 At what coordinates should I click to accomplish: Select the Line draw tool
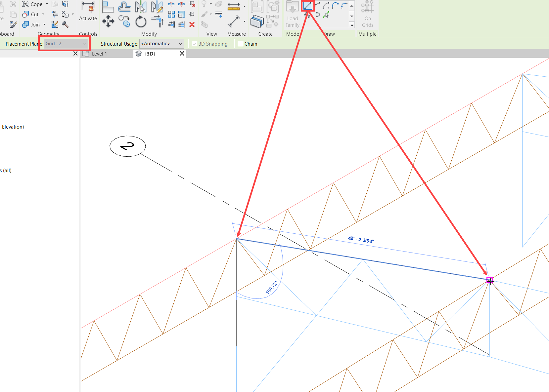[x=307, y=6]
